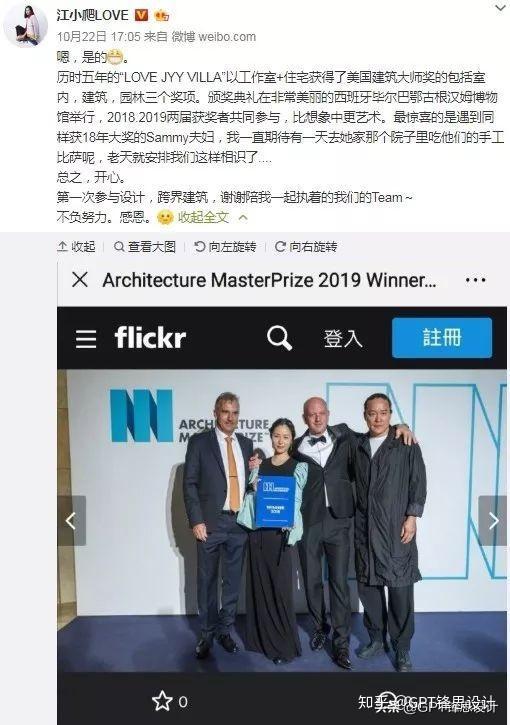The width and height of the screenshot is (510, 725).
Task: Click the flickr logo
Action: [150, 337]
